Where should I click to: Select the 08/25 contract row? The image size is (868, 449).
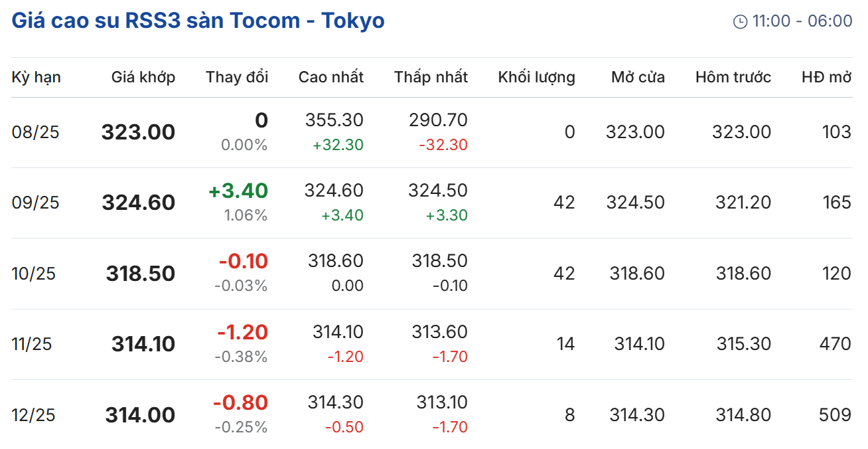click(36, 132)
